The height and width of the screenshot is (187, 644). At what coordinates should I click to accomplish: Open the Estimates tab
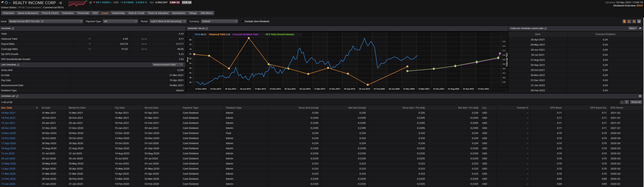point(68,13)
